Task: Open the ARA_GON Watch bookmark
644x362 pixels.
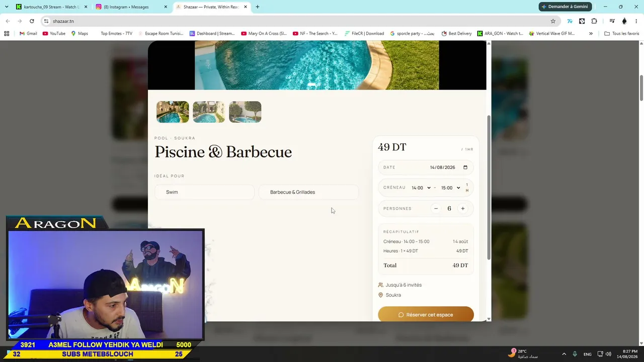Action: [x=501, y=34]
